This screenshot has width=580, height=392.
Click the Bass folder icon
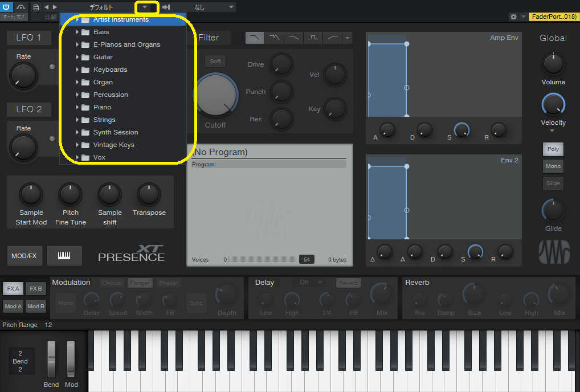point(85,32)
